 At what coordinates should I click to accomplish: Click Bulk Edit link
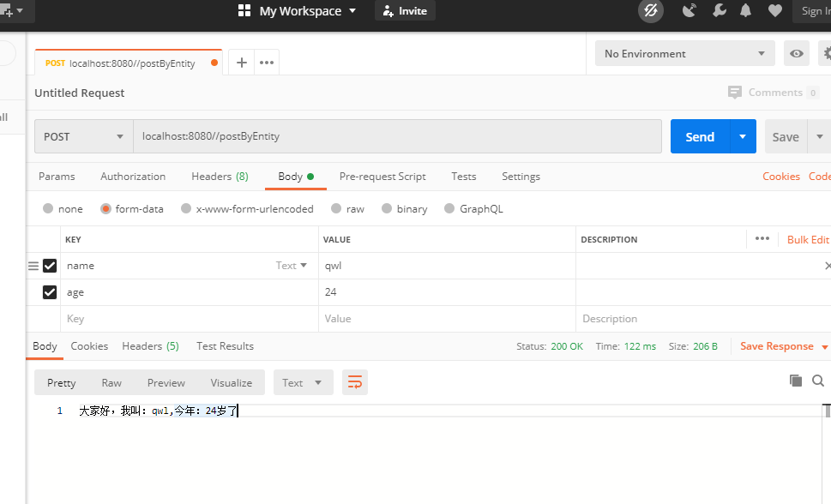[x=808, y=239]
